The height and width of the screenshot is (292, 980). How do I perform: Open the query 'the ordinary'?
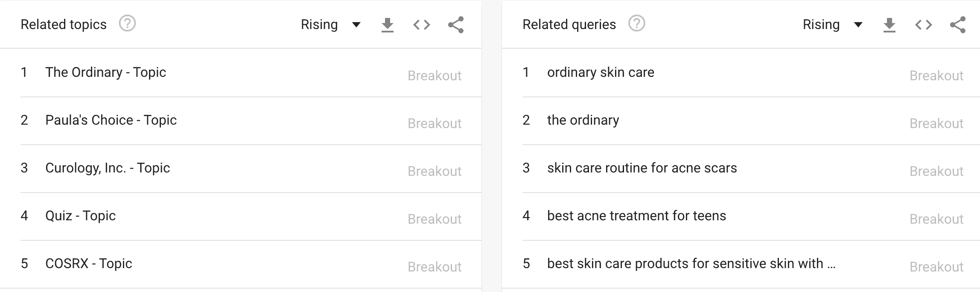pyautogui.click(x=583, y=120)
